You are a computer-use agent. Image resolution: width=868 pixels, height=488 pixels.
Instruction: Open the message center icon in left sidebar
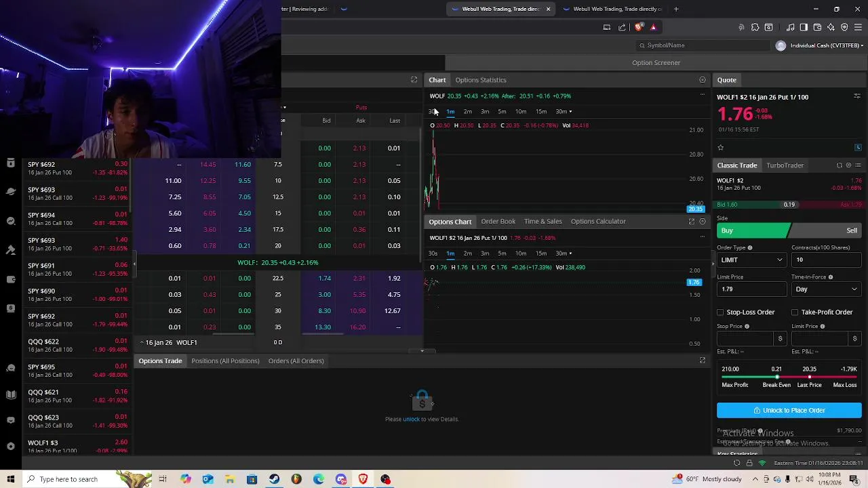click(x=11, y=419)
